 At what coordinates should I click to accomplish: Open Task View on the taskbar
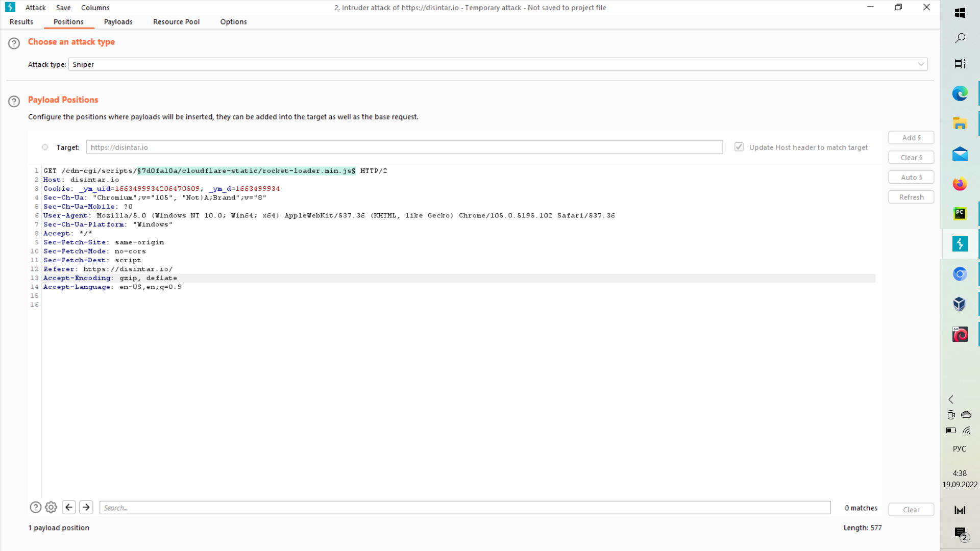(x=960, y=64)
